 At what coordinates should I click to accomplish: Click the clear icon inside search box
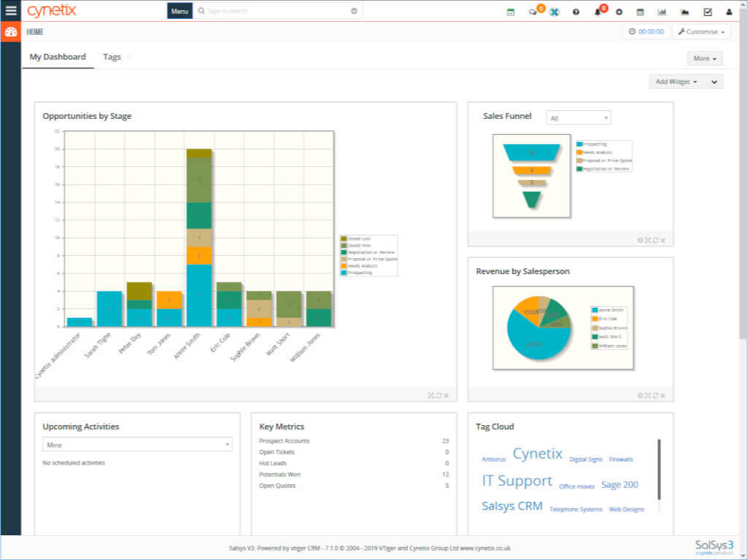pos(354,11)
